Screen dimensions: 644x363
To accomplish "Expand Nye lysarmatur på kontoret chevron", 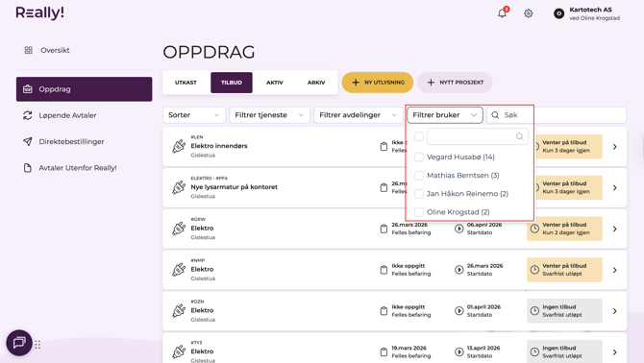I will 615,187.
